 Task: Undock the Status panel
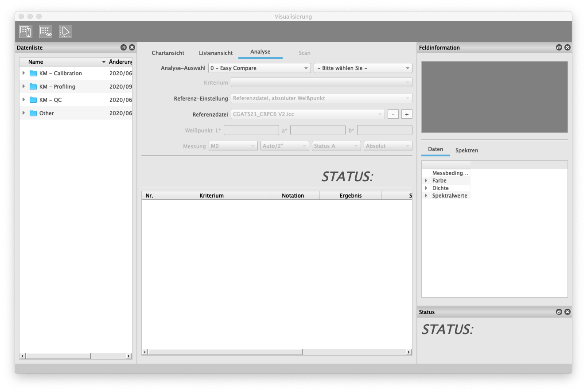559,312
